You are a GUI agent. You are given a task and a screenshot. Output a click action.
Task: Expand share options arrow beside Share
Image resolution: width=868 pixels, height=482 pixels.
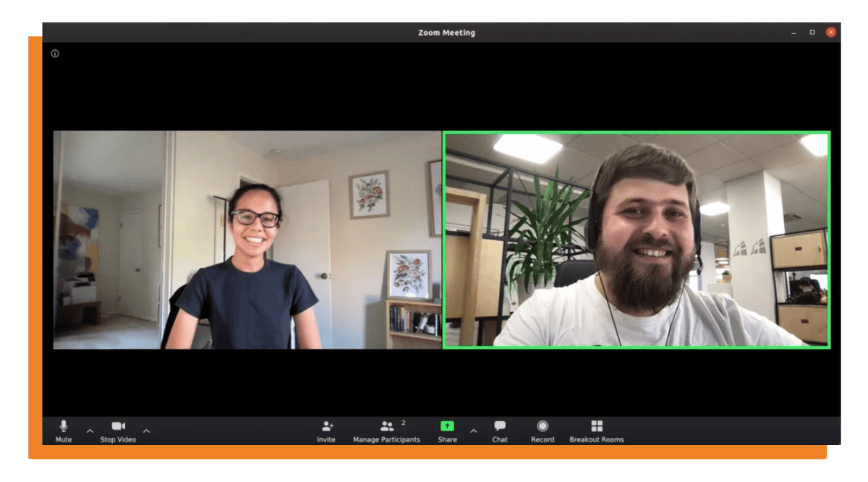(x=473, y=431)
